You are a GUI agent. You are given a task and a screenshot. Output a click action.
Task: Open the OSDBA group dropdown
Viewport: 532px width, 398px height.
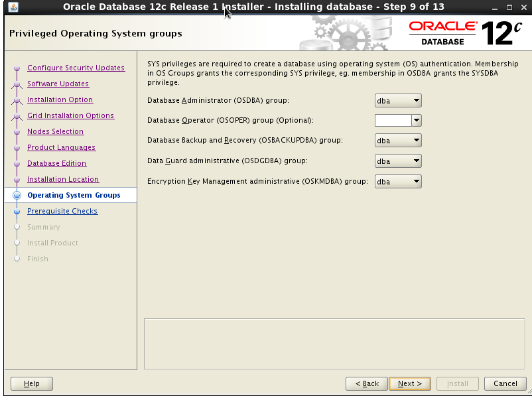tap(398, 101)
